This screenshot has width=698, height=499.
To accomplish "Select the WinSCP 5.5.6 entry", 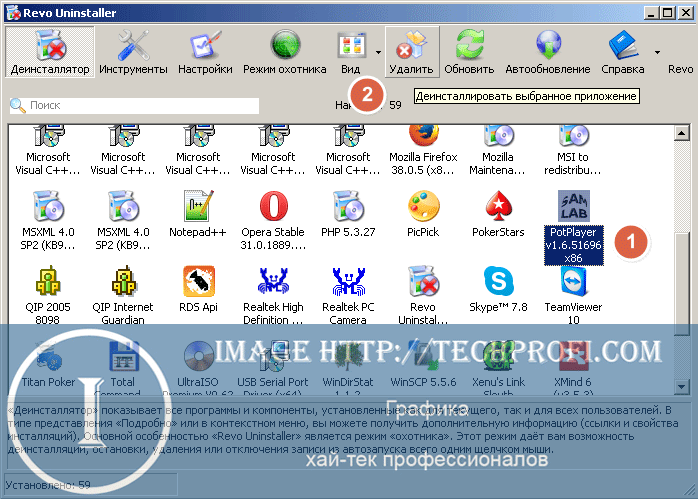I will 423,365.
